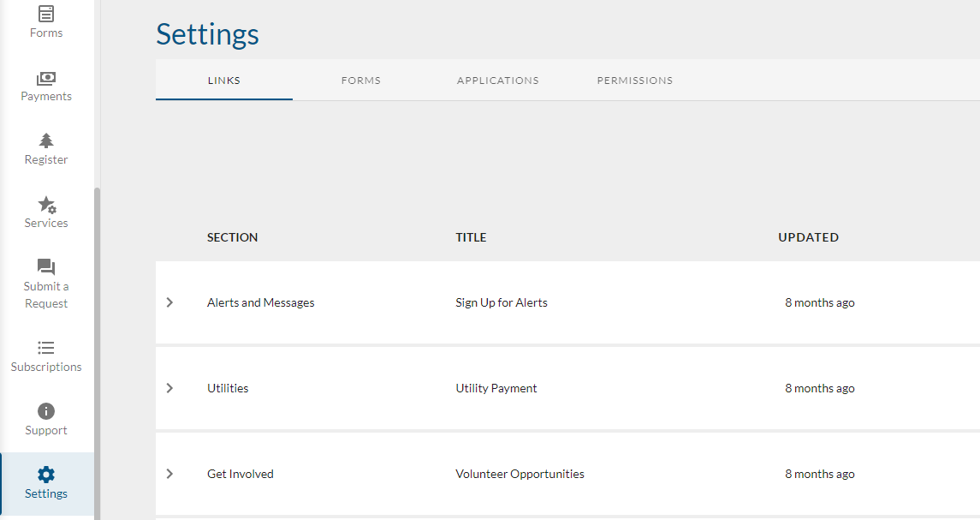Click the Submit a Request chat icon
The width and height of the screenshot is (980, 520).
[x=46, y=267]
